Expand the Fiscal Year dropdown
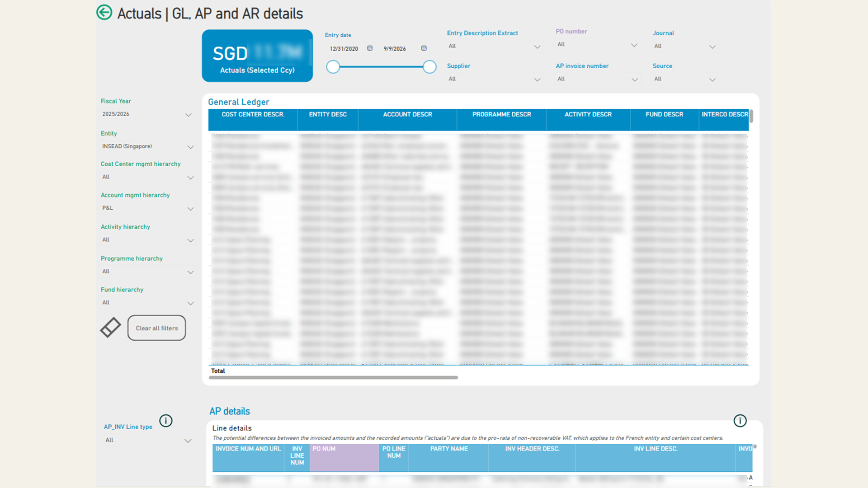868x488 pixels. coord(147,114)
